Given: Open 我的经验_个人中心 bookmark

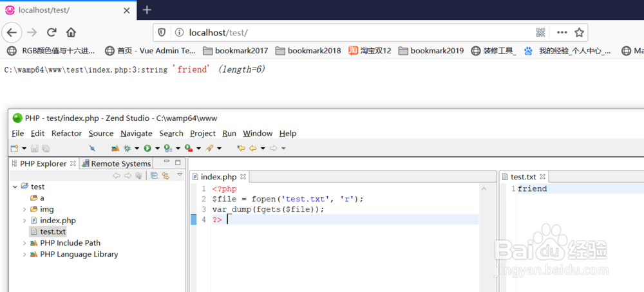Looking at the screenshot, I should (x=567, y=51).
